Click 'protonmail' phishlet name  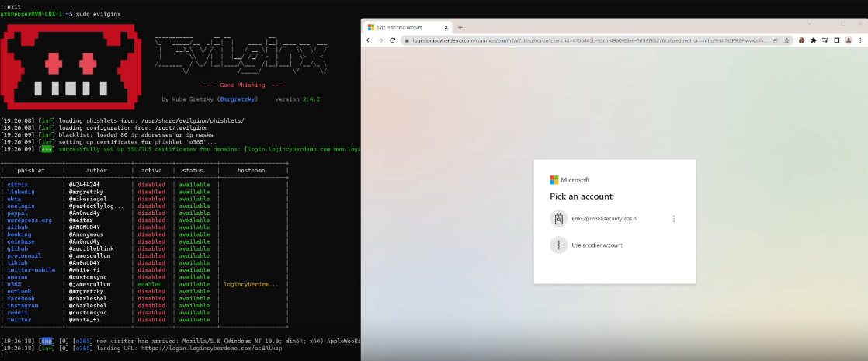[x=24, y=255]
